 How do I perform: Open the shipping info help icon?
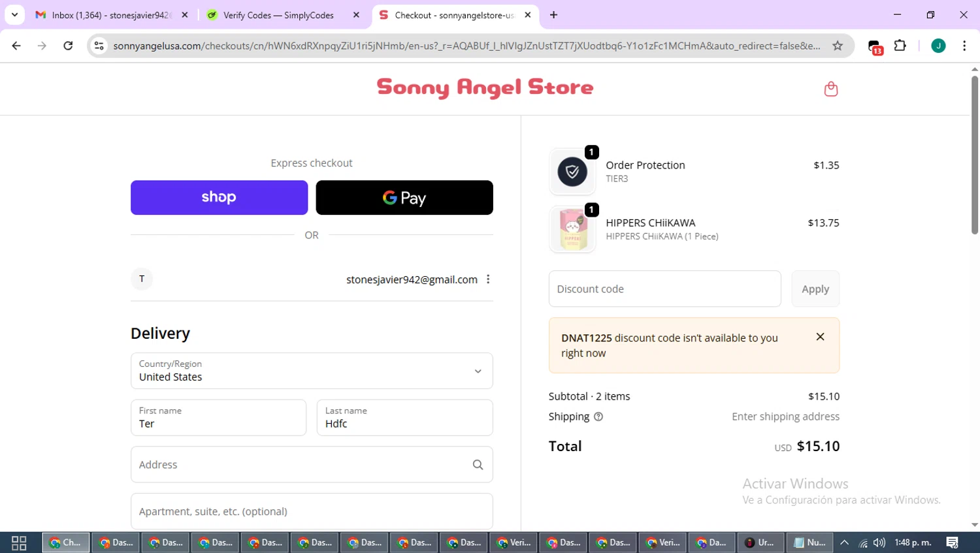598,417
